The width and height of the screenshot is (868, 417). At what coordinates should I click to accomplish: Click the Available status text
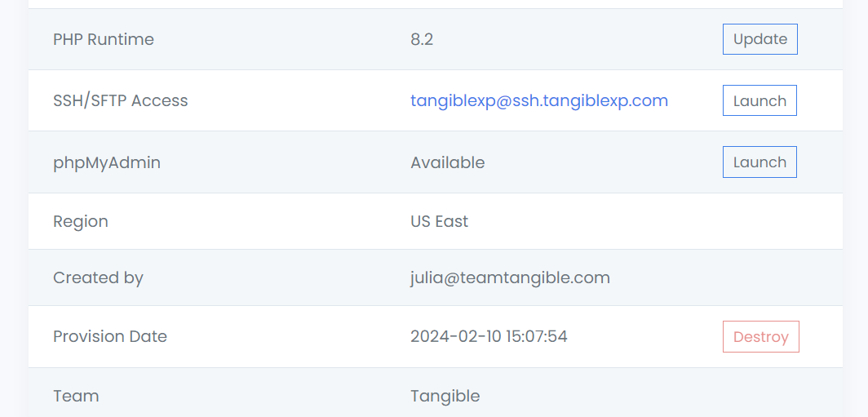point(447,162)
